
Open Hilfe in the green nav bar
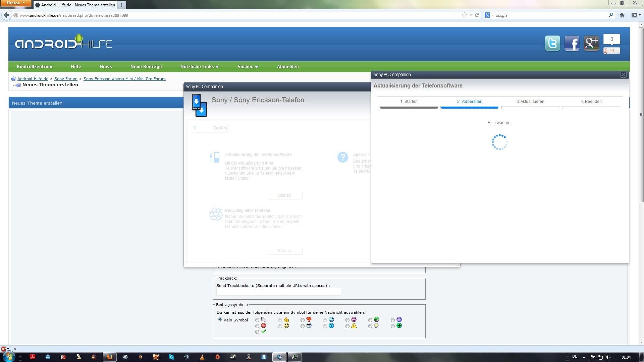click(x=76, y=66)
